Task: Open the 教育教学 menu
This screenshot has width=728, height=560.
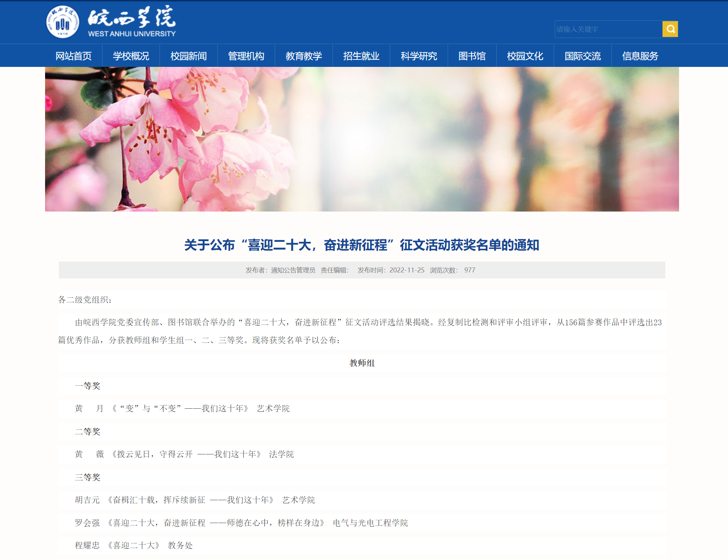Action: coord(304,56)
